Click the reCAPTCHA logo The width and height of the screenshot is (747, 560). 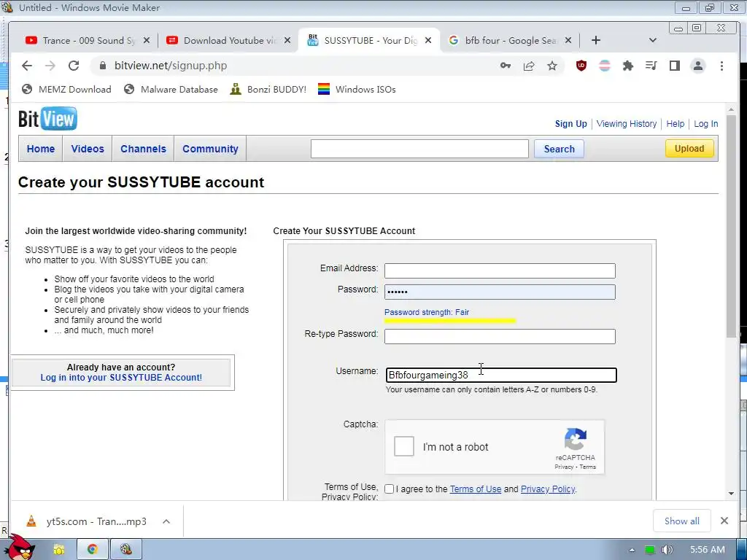pos(576,438)
